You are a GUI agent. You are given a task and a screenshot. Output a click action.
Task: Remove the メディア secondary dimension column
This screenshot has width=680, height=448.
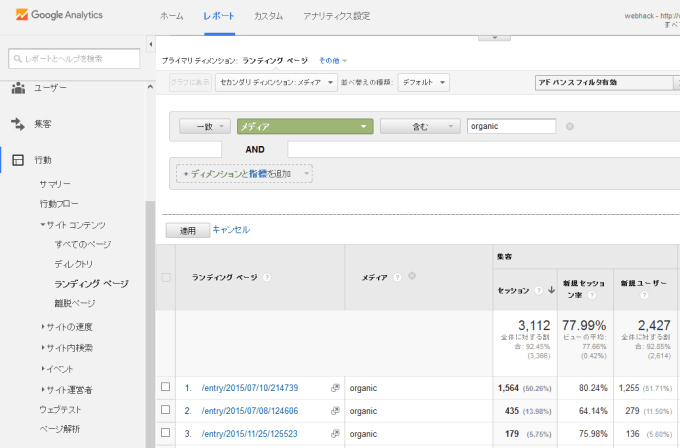(x=411, y=276)
